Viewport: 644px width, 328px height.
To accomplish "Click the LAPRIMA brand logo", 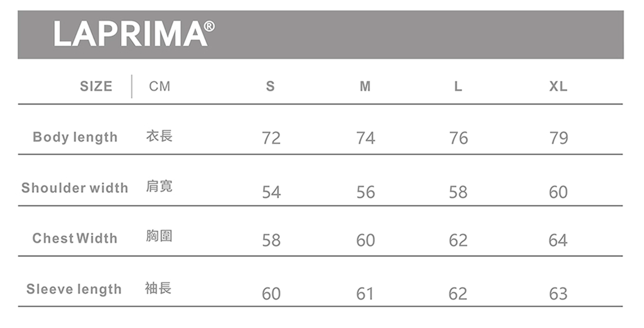I will tap(134, 34).
